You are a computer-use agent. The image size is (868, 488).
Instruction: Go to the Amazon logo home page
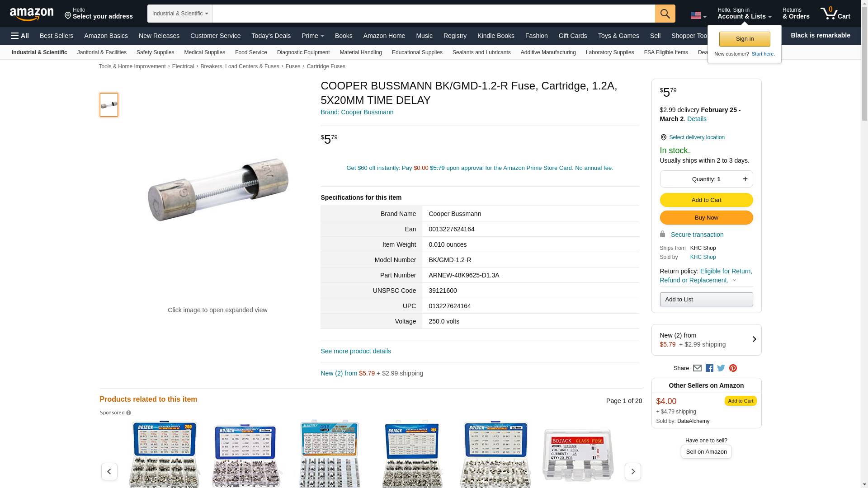32,14
